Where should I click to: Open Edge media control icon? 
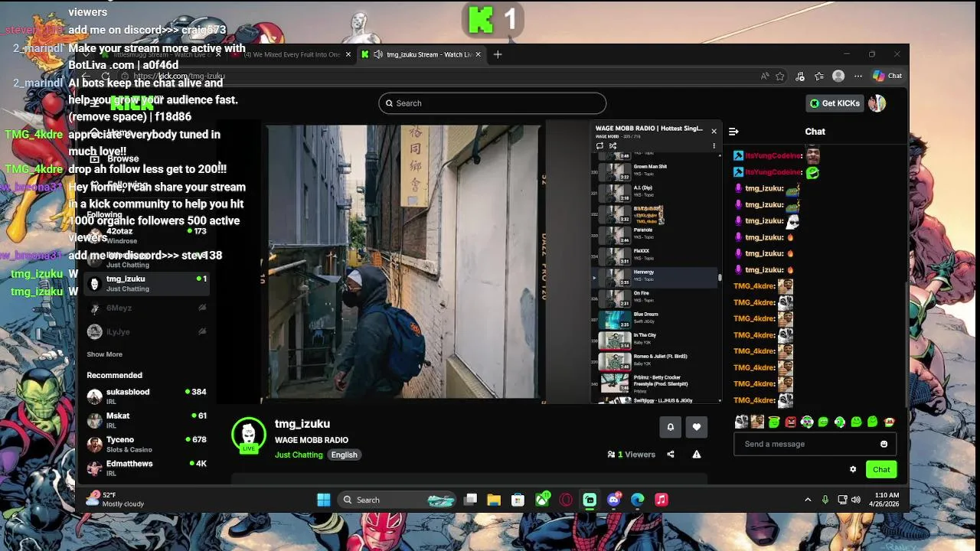800,76
